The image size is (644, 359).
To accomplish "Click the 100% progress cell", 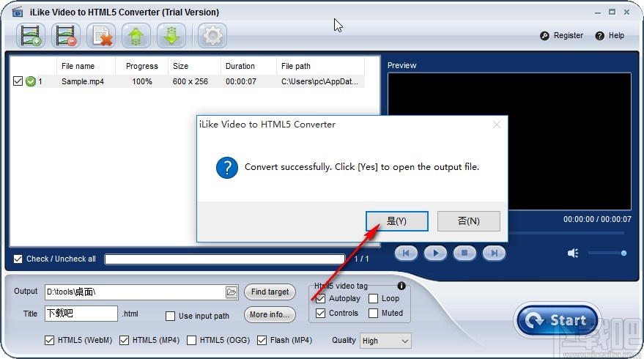I will (142, 81).
